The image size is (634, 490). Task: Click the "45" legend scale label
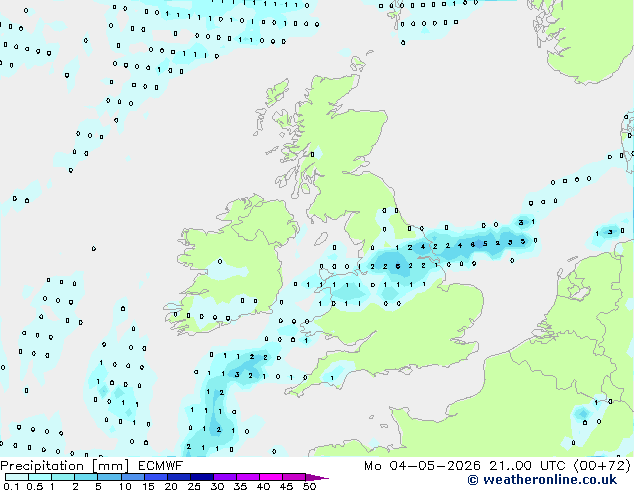click(286, 486)
